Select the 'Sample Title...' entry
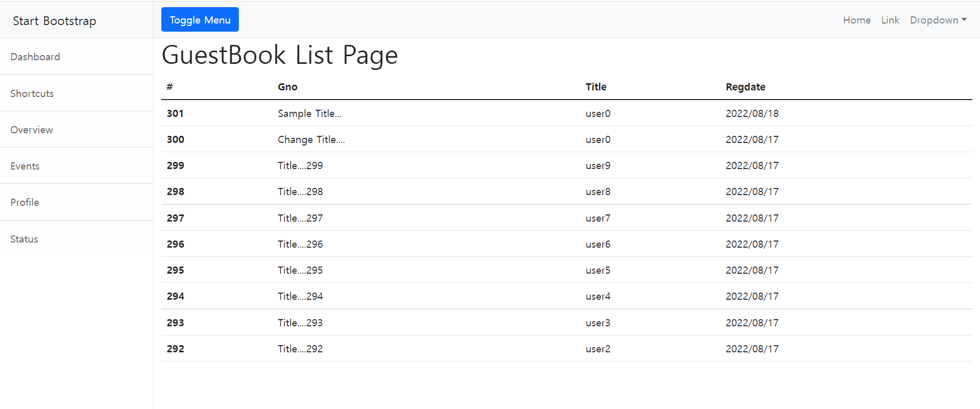This screenshot has width=980, height=409. click(309, 113)
